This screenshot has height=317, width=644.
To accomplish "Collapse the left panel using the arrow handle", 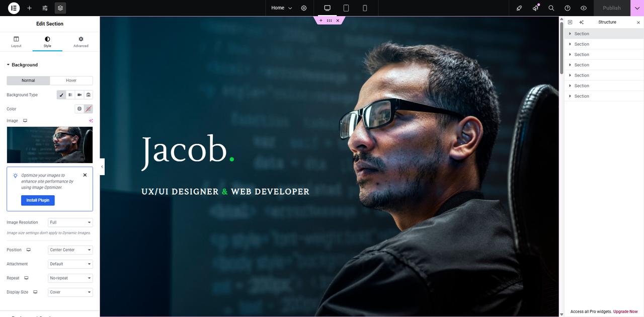I will (102, 167).
